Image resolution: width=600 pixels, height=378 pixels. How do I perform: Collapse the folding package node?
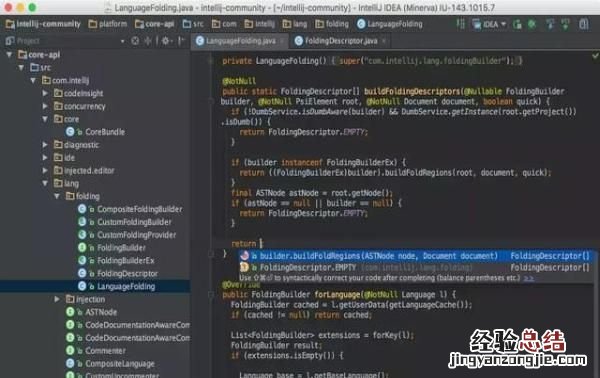pos(57,196)
